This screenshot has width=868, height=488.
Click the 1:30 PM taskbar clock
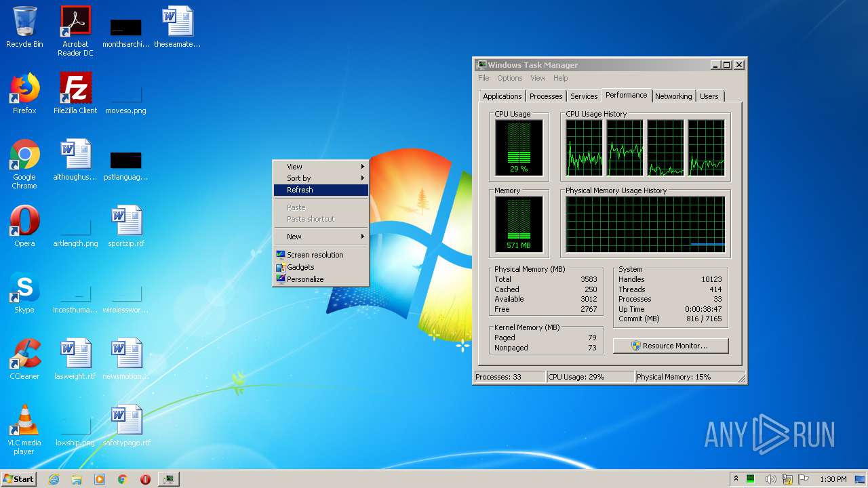[x=833, y=479]
